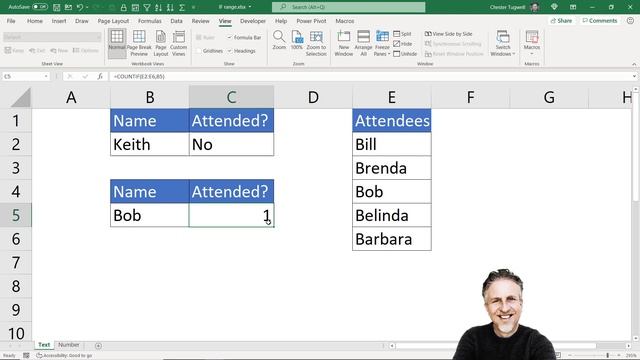Click the Insert Function fx icon

100,76
